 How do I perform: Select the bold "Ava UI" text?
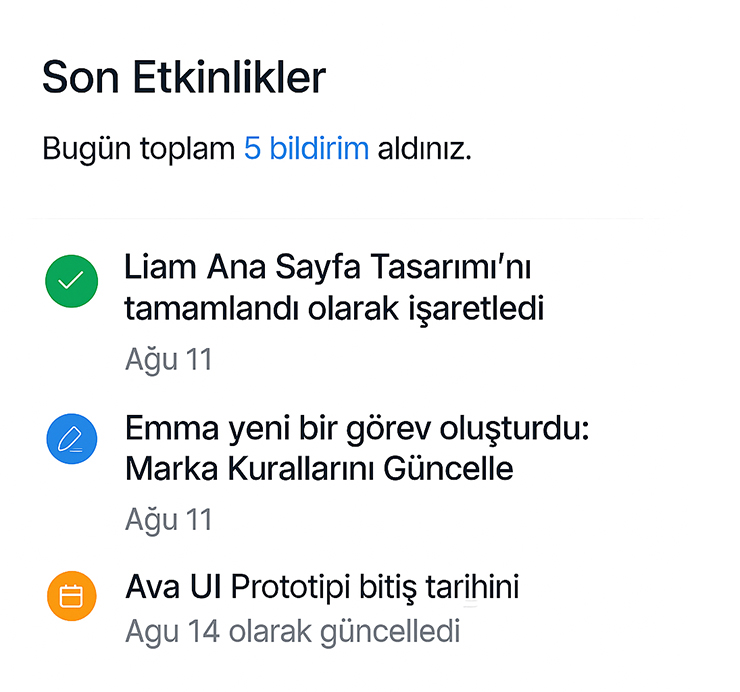tap(173, 587)
